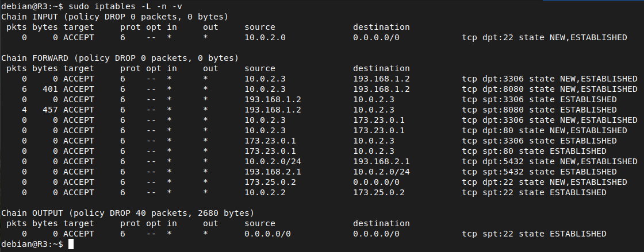
Task: Click 'tcp dpt:80 state NEW,ESTABLISHED' rule text
Action: point(544,130)
